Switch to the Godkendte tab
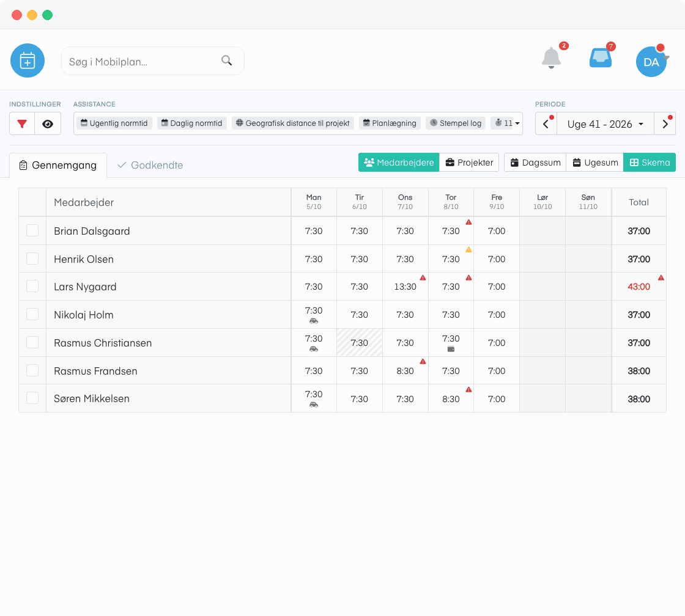685x616 pixels. (150, 166)
